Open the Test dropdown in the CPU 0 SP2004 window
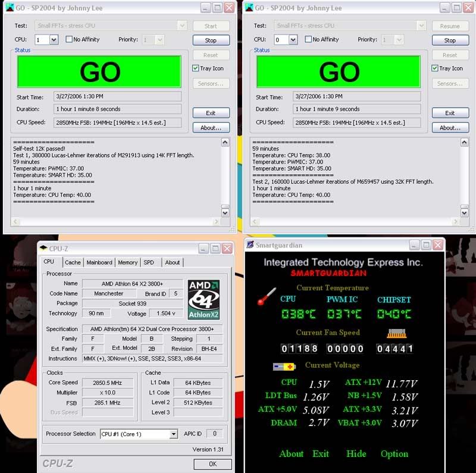 421,26
